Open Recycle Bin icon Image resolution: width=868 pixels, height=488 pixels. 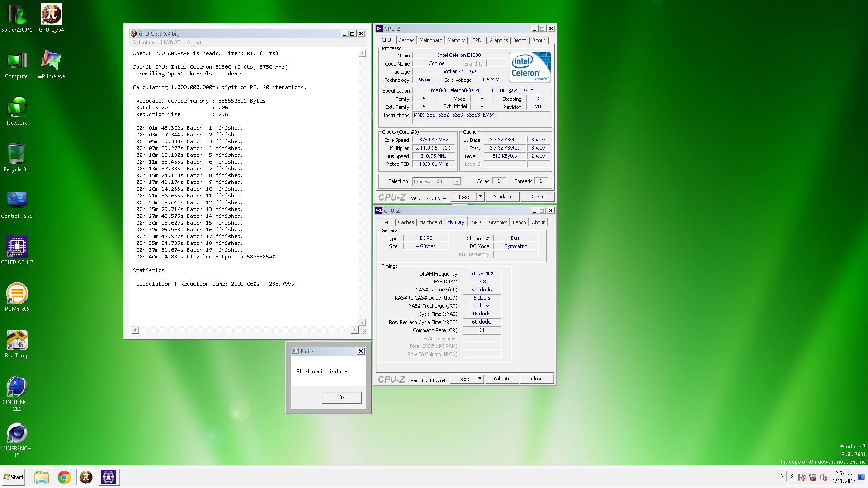click(x=17, y=158)
